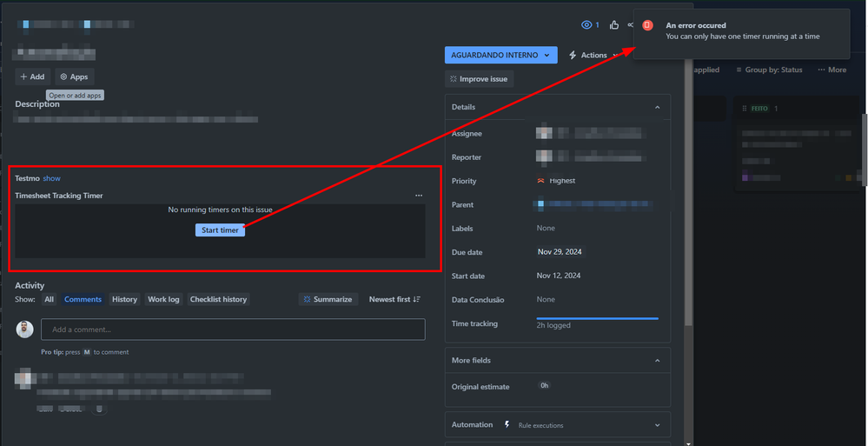Click the Automation lightning icon
The height and width of the screenshot is (446, 868).
click(507, 424)
